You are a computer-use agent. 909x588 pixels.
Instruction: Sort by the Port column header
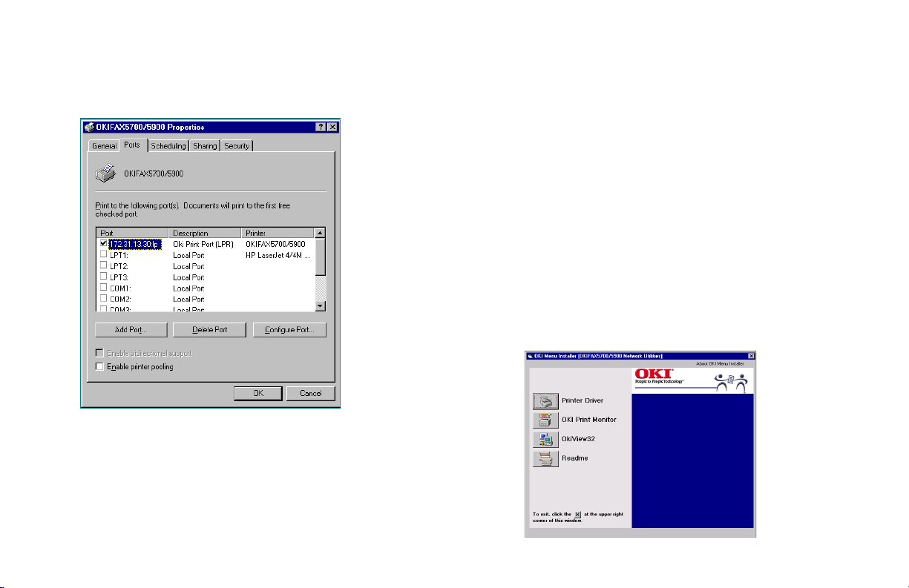133,233
